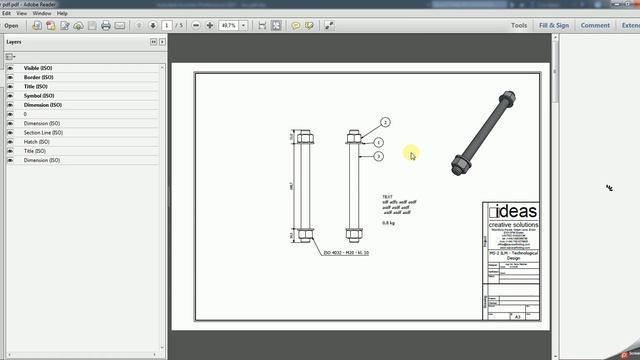Click the edit document pencil icon
640x360 pixels.
[64, 26]
